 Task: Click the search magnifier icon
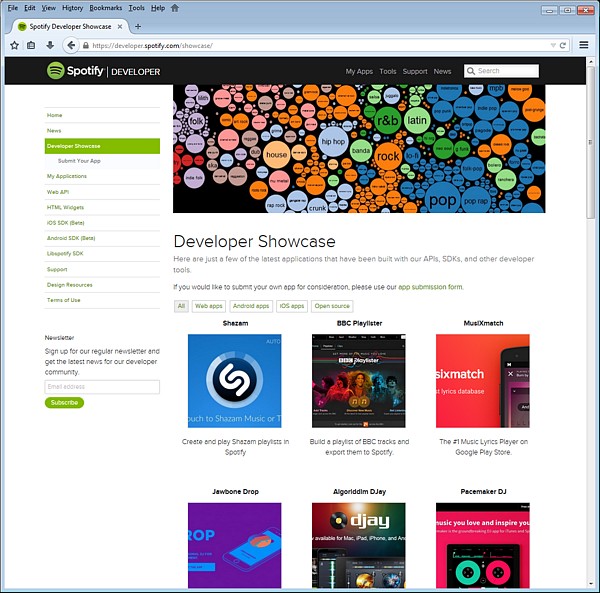(x=471, y=71)
